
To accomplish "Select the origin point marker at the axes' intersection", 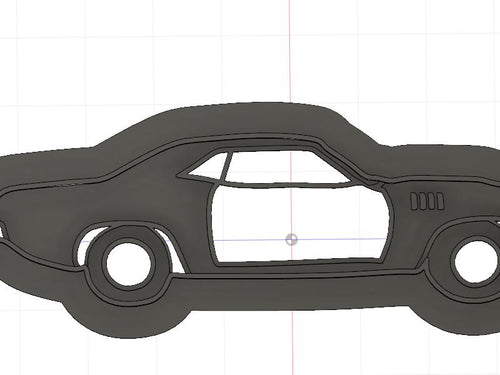I will pyautogui.click(x=292, y=239).
